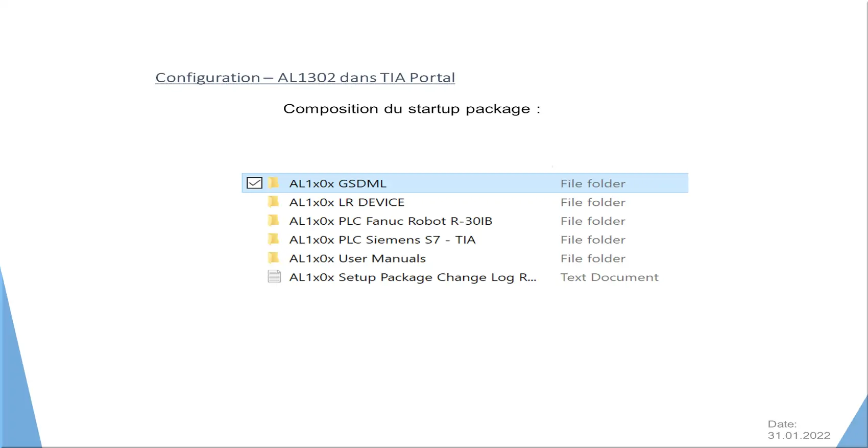Select AL1x0x PLC Siemens S7 - TIA entry
This screenshot has height=448, width=868.
(x=382, y=240)
